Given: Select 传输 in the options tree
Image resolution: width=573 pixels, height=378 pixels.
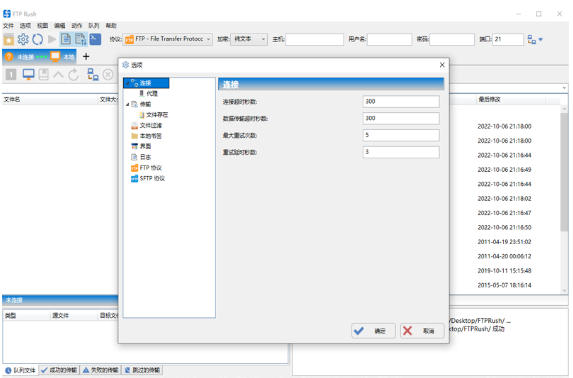Looking at the screenshot, I should pyautogui.click(x=145, y=104).
